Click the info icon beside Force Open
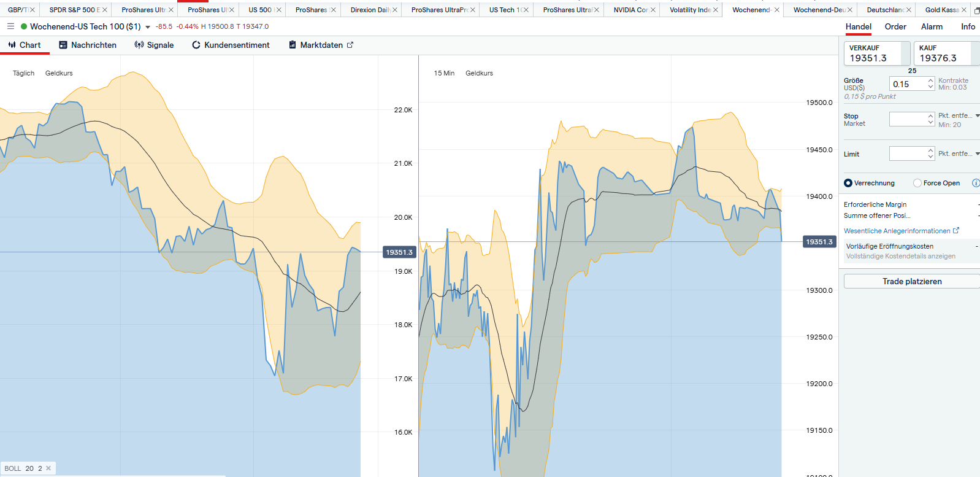980x477 pixels. point(975,183)
